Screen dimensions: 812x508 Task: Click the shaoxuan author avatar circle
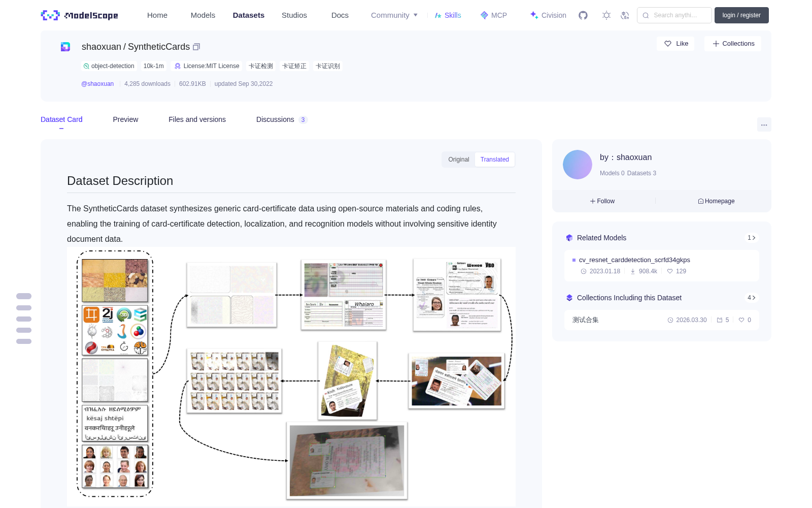[x=578, y=165]
